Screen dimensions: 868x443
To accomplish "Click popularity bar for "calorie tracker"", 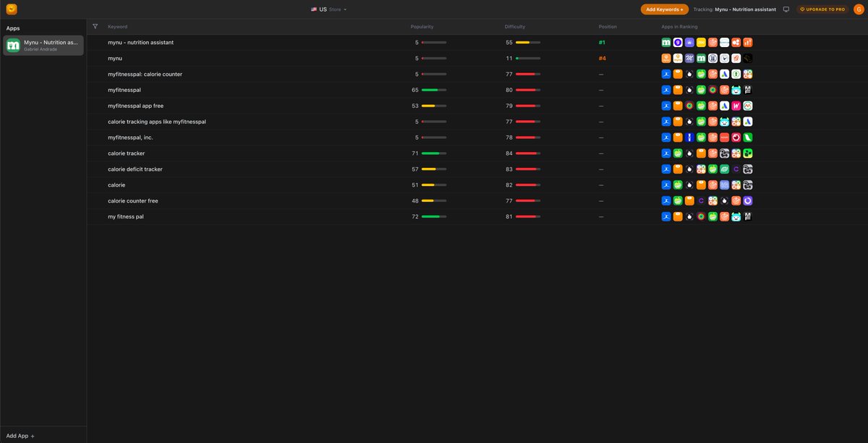I will click(434, 153).
